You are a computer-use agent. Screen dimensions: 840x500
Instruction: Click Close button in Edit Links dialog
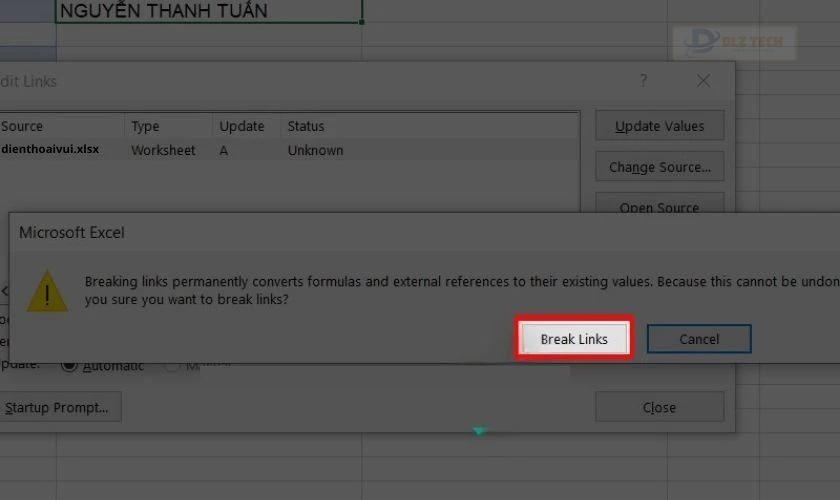pos(659,407)
